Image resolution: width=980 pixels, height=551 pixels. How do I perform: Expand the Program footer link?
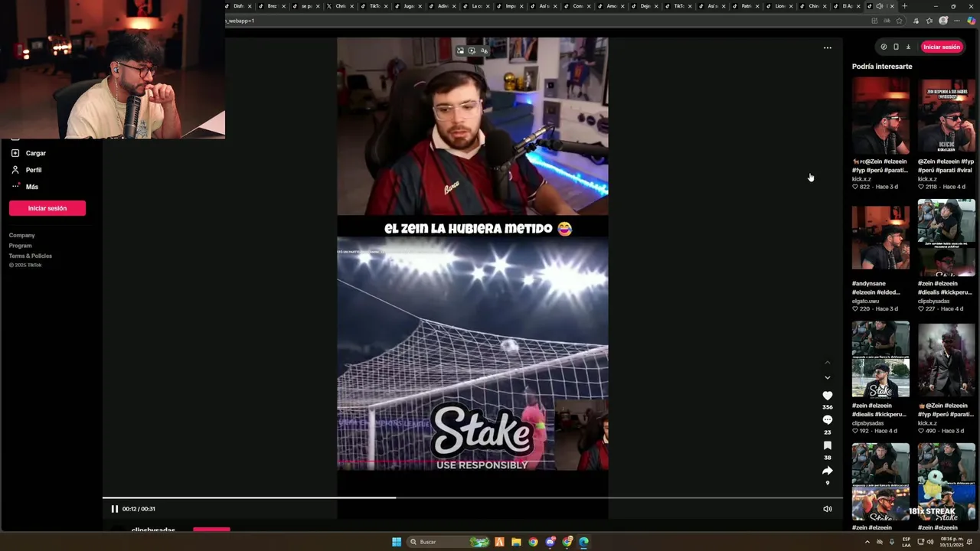coord(20,246)
